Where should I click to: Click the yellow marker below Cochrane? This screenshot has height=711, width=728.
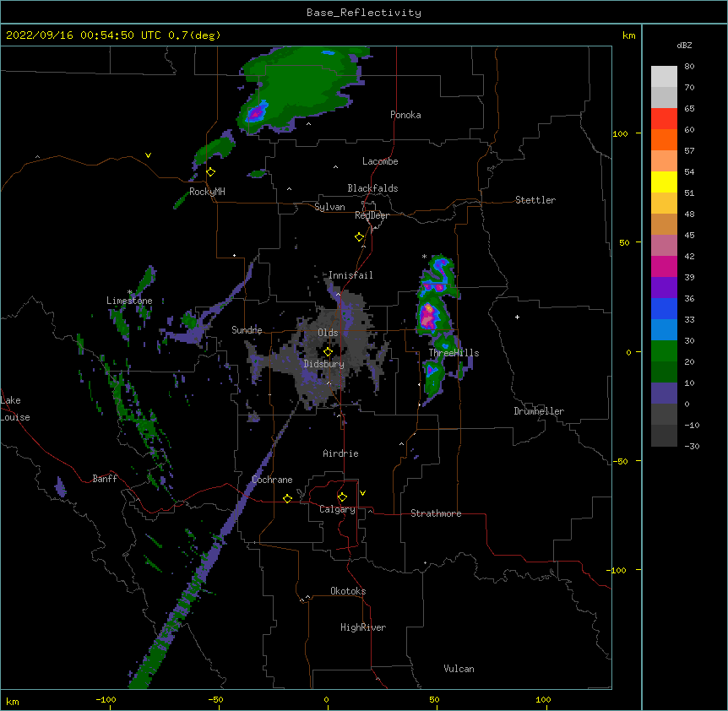[287, 499]
